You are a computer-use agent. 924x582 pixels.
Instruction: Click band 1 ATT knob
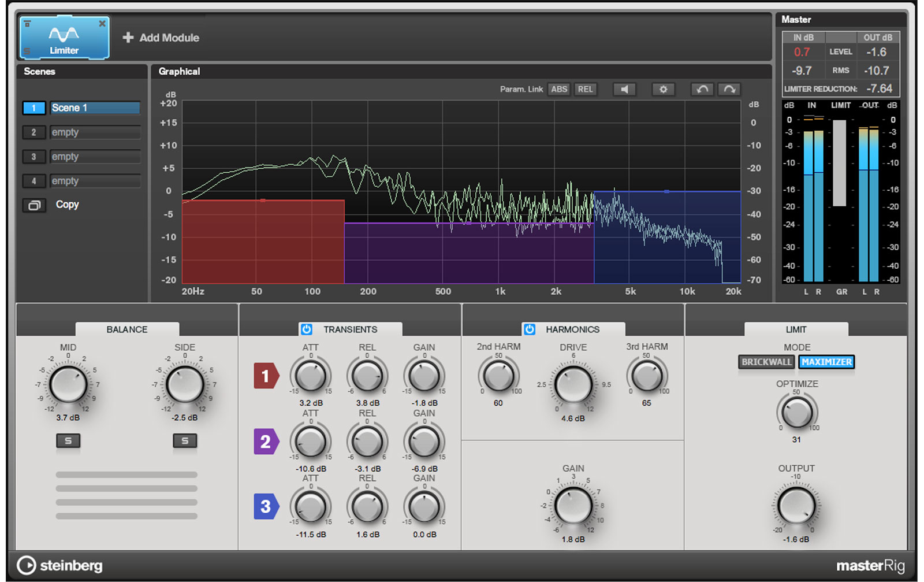pyautogui.click(x=311, y=376)
